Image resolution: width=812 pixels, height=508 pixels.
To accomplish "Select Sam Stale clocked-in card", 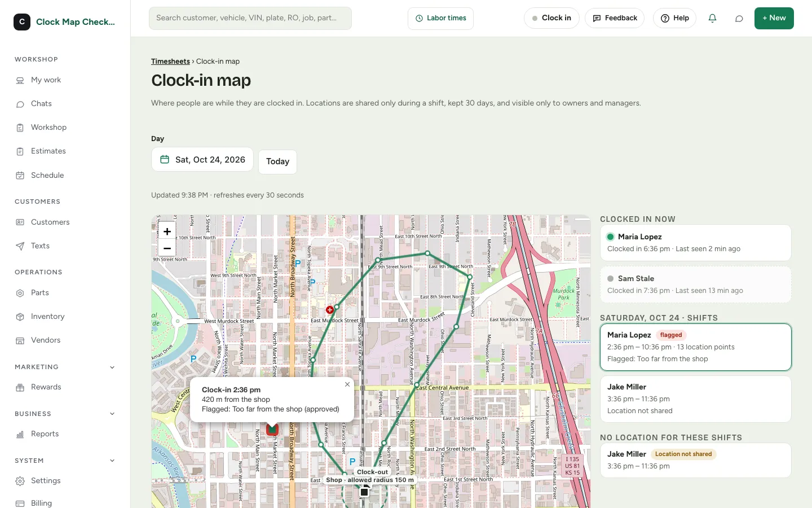I will point(696,284).
